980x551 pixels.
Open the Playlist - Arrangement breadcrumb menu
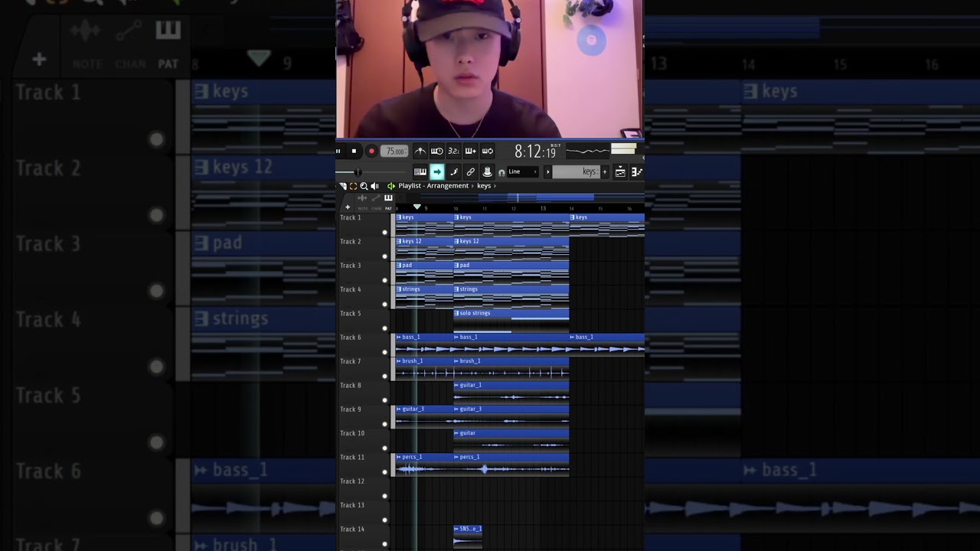click(433, 186)
